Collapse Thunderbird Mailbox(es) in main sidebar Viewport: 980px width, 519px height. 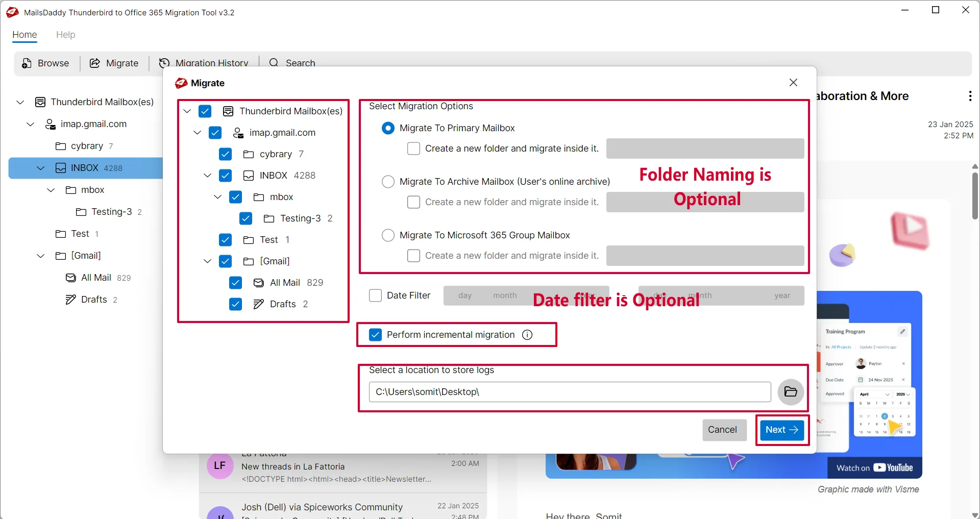pos(20,102)
